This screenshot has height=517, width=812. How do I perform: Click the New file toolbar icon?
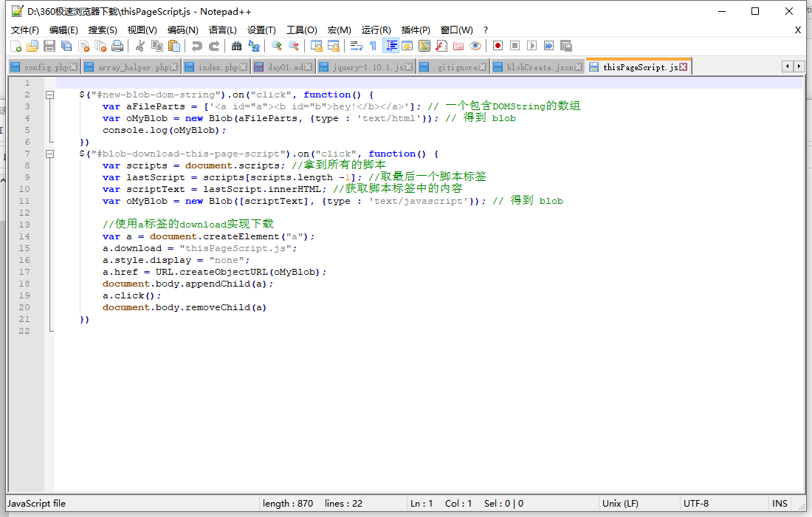[x=16, y=46]
